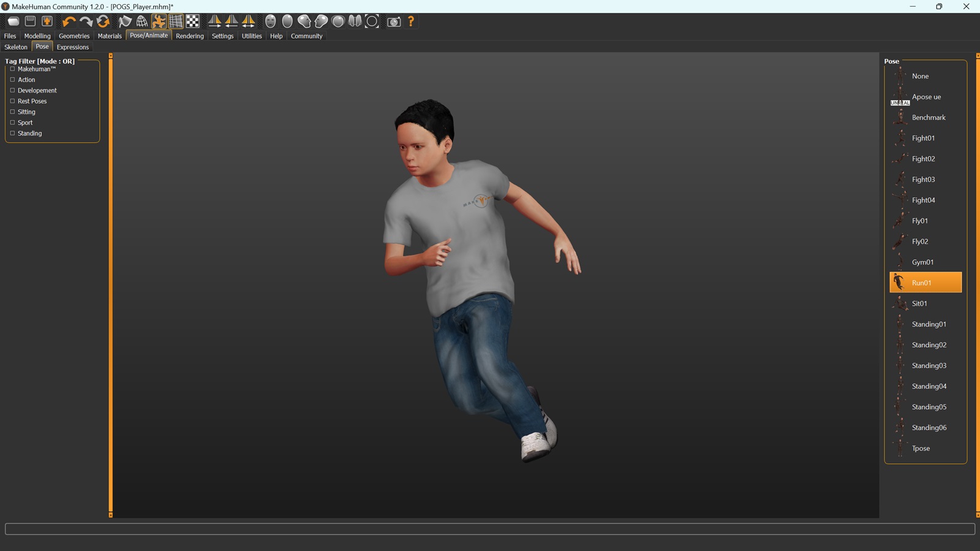Choose the Benchmark pose
Viewport: 980px width, 551px height.
click(x=925, y=118)
